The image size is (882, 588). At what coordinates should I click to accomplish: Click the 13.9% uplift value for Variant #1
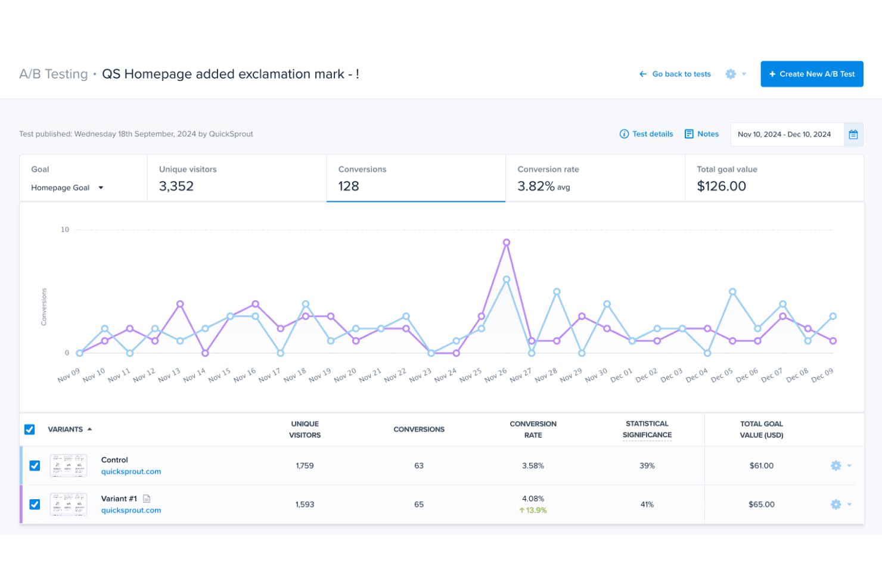[x=533, y=510]
